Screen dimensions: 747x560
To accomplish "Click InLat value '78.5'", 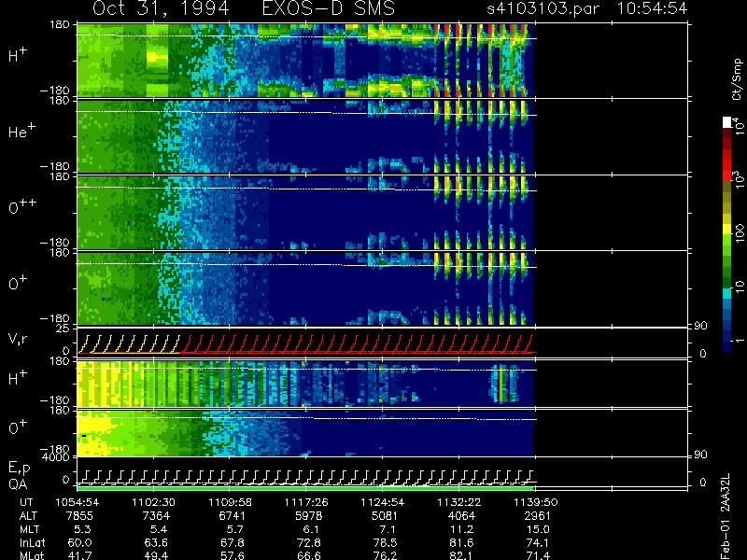I will [x=385, y=542].
